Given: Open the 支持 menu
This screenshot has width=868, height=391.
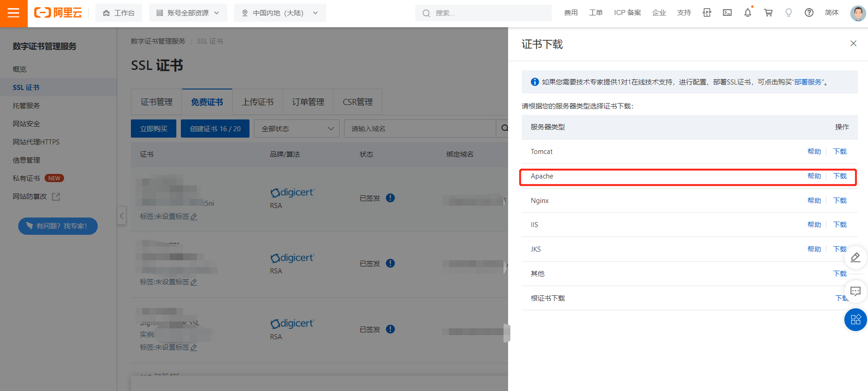Looking at the screenshot, I should (684, 13).
